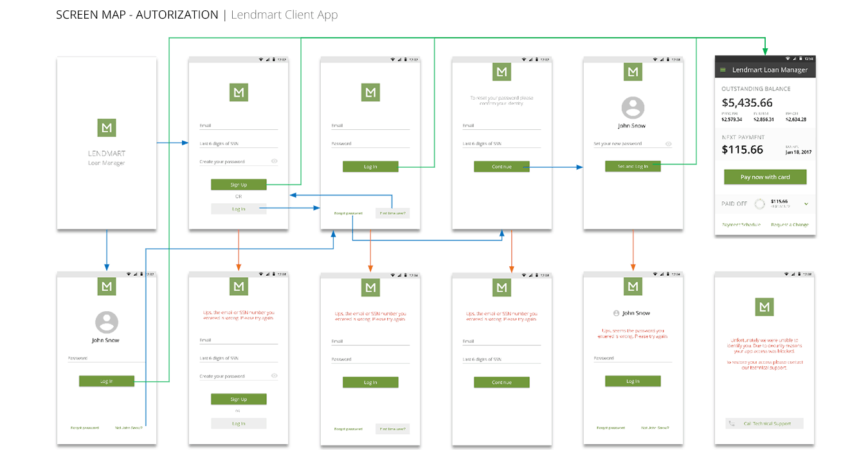Click Forgot password on the wrong-password screen

(x=611, y=428)
